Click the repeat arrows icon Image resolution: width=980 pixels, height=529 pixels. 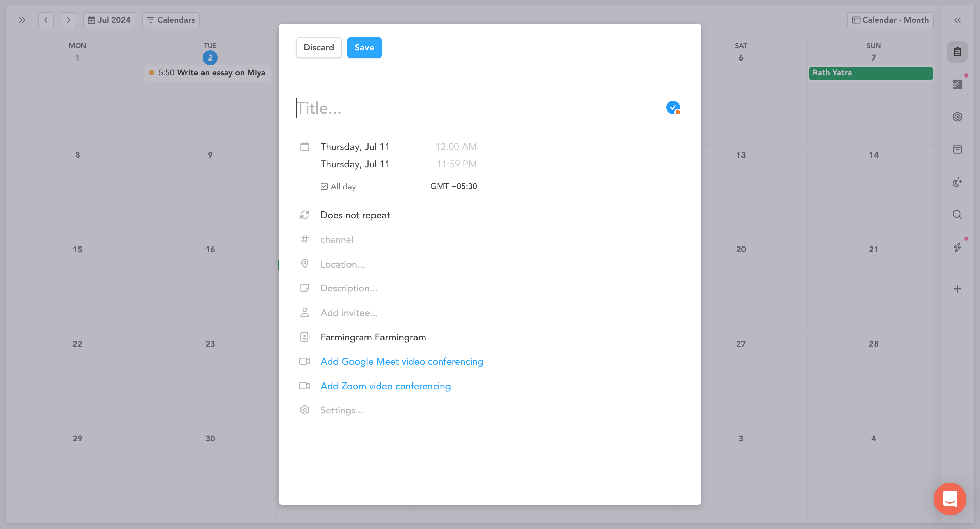[x=305, y=215]
